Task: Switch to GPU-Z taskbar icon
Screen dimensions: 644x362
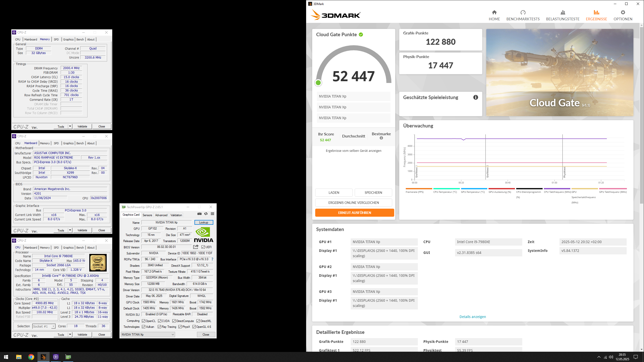Action: click(68, 357)
